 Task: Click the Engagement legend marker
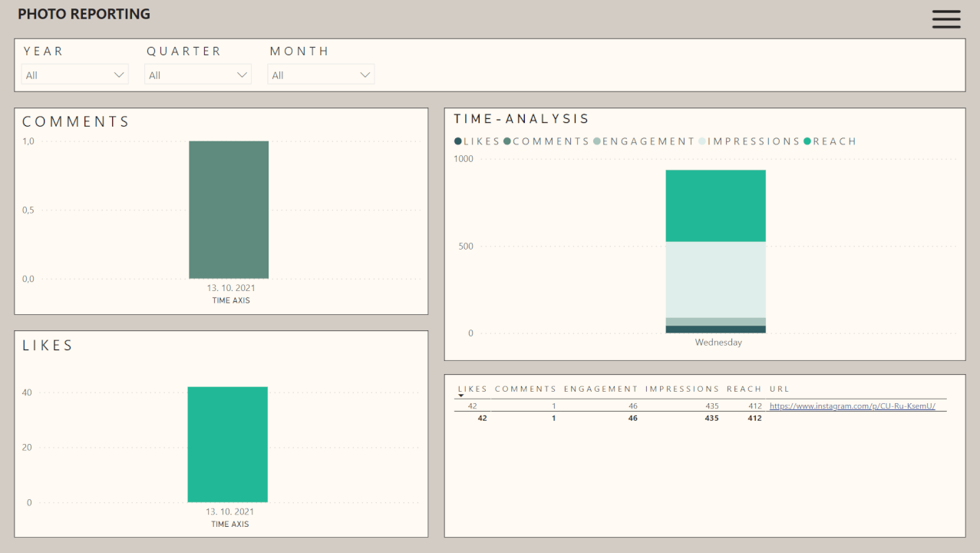(x=597, y=141)
